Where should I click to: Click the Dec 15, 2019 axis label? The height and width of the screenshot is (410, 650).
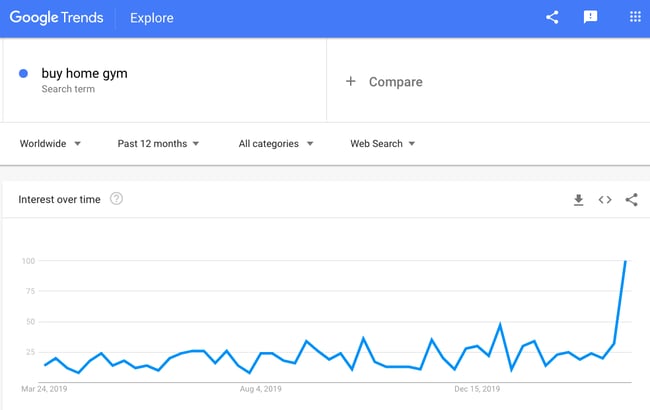click(x=477, y=389)
